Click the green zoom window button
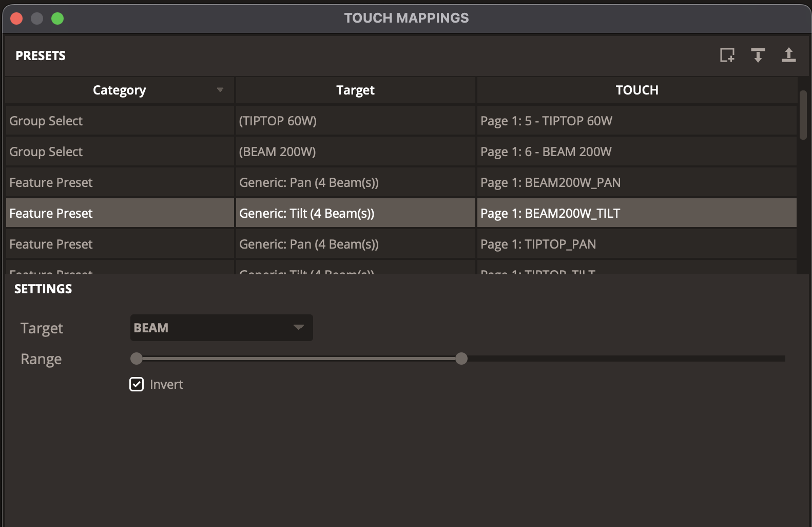The height and width of the screenshot is (527, 812). [x=57, y=18]
